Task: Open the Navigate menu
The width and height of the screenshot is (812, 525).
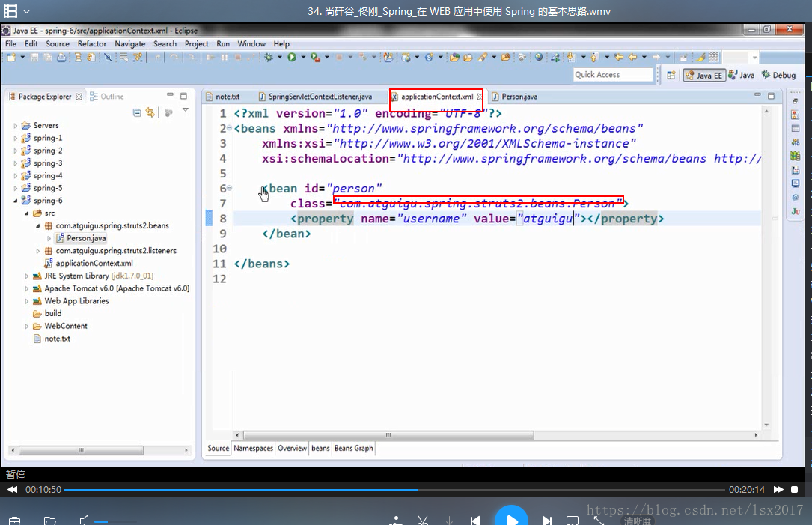Action: click(129, 44)
